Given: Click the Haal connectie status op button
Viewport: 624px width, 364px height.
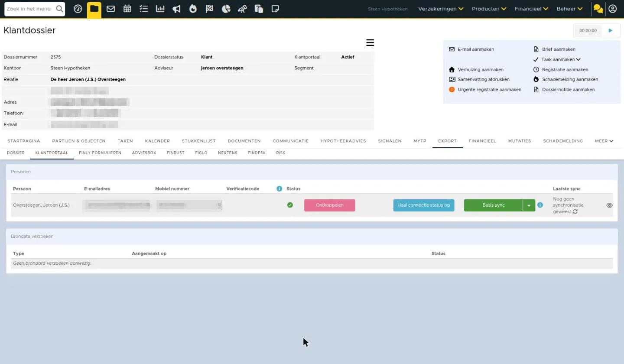Looking at the screenshot, I should 423,205.
